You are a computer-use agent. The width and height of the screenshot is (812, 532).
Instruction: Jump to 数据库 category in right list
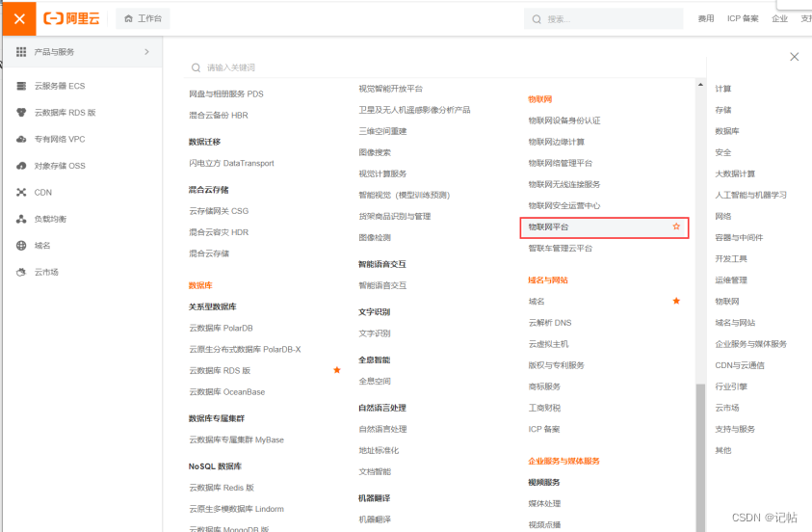[x=727, y=131]
